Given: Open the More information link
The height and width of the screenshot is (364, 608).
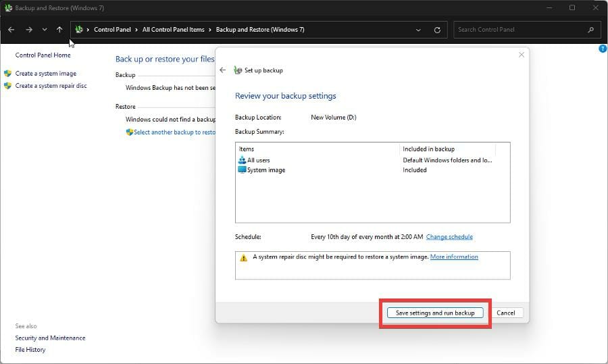Looking at the screenshot, I should (454, 257).
